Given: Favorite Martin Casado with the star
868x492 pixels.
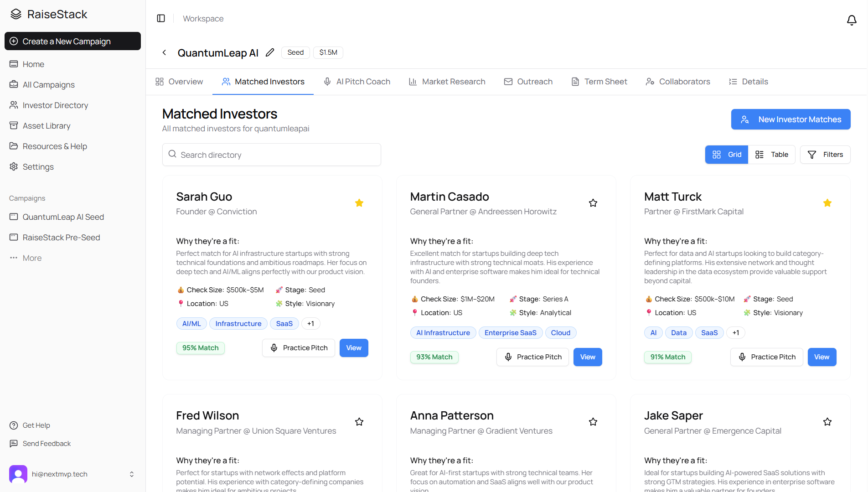Looking at the screenshot, I should click(593, 203).
